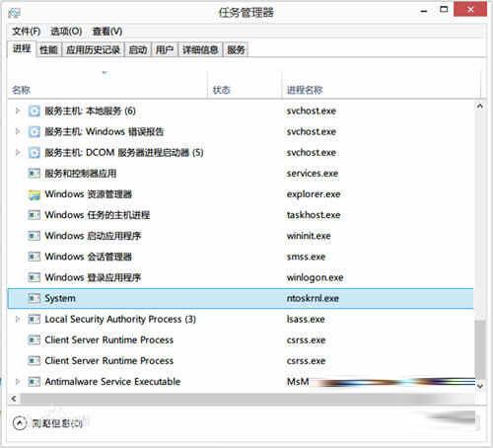Click icon of Windows 任务的主机进程
The width and height of the screenshot is (493, 448).
pyautogui.click(x=34, y=215)
